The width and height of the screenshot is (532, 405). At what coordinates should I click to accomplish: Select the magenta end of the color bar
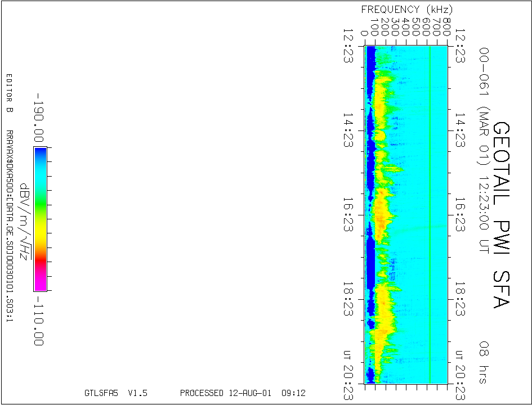tap(40, 284)
